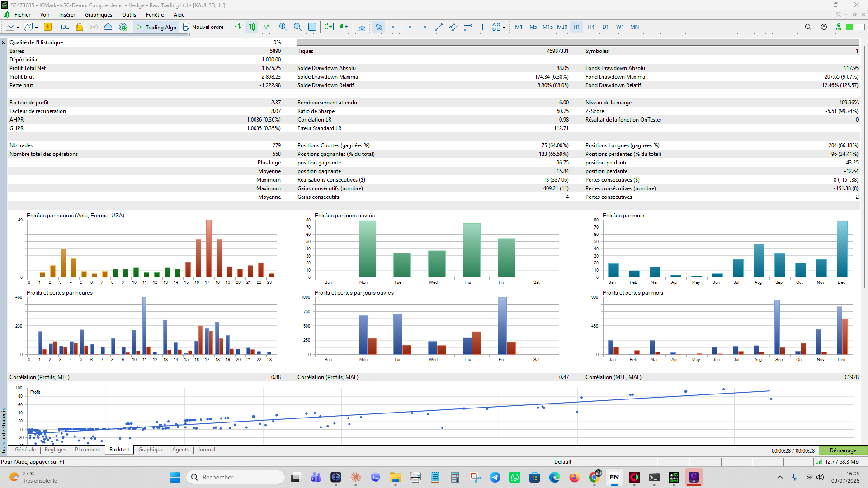Open the IDE MetaEditor button
The height and width of the screenshot is (488, 868).
[65, 27]
